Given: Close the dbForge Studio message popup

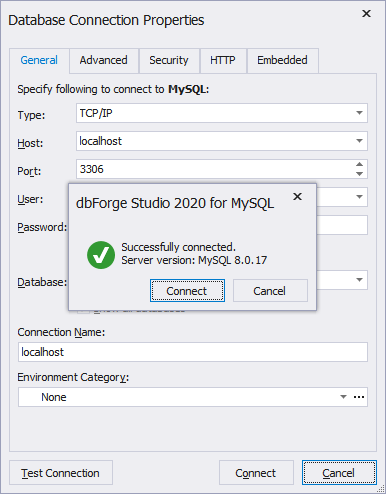Looking at the screenshot, I should (297, 197).
